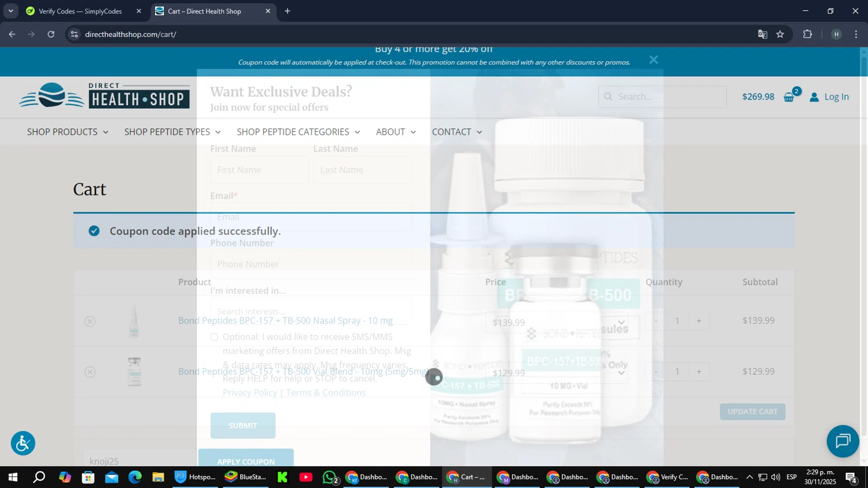The image size is (868, 488).
Task: Open the notification center icon
Action: click(x=851, y=477)
